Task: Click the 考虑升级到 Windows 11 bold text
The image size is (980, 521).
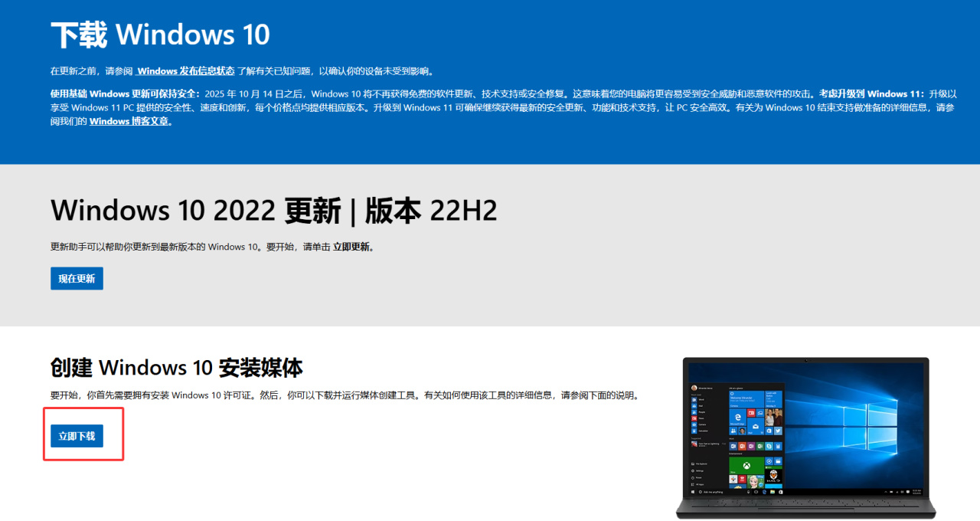Action: pyautogui.click(x=871, y=93)
